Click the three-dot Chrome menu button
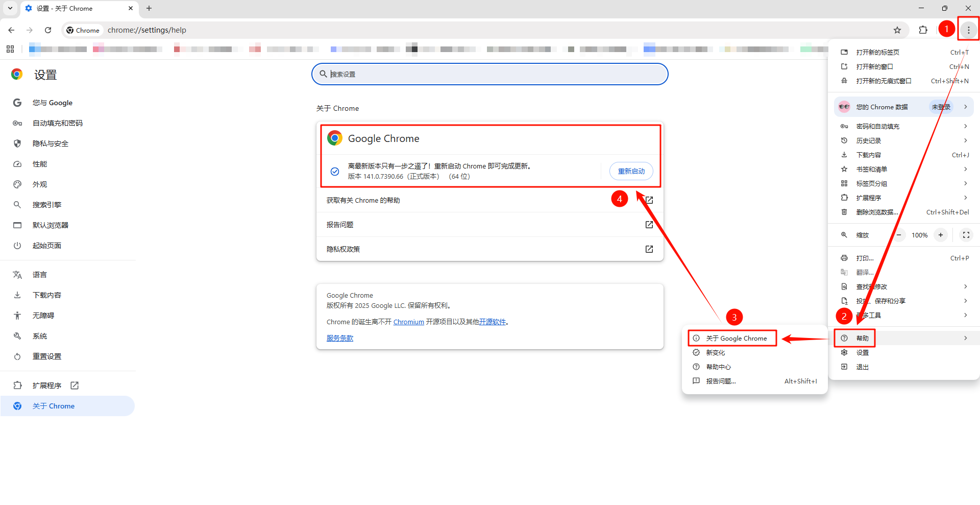The height and width of the screenshot is (505, 980). click(x=968, y=30)
